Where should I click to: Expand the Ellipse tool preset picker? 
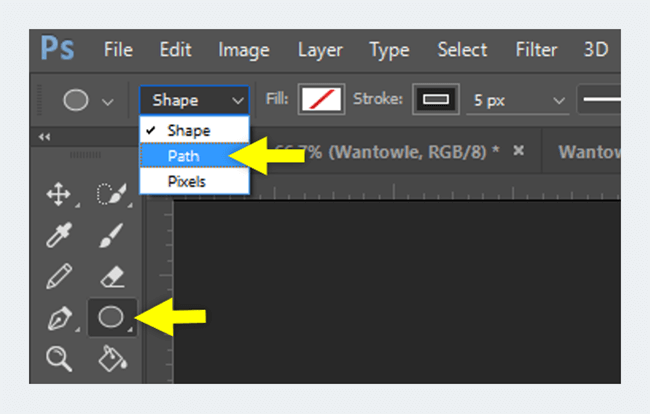[87, 100]
